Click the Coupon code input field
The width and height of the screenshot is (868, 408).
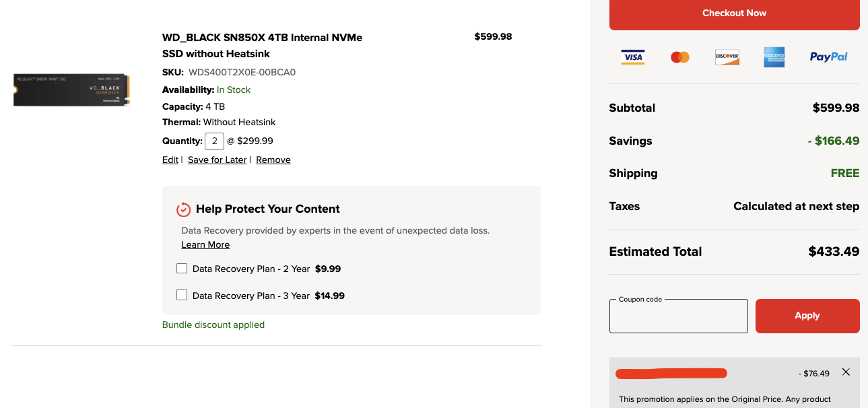point(679,316)
